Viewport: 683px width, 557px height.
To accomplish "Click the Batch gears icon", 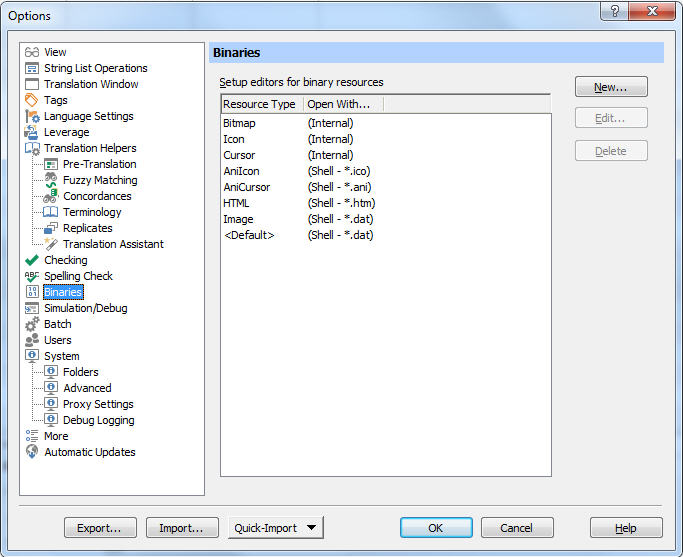I will pyautogui.click(x=32, y=324).
